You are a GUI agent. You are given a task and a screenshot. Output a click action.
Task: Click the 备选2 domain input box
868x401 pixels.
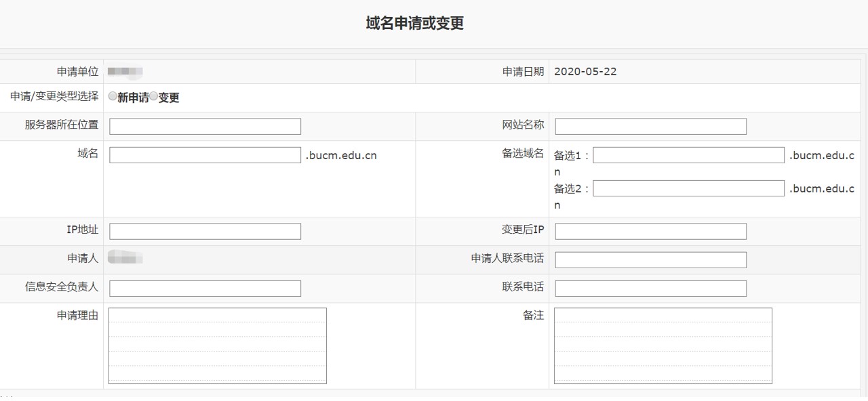click(688, 188)
